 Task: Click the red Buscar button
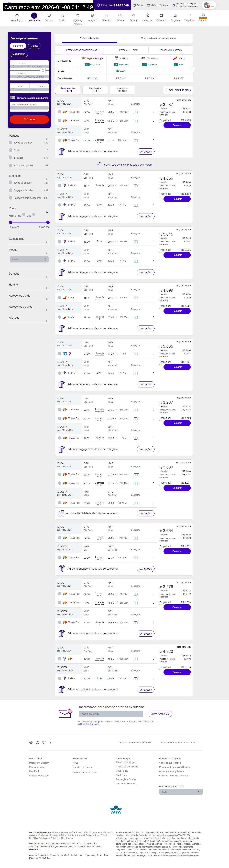29,119
